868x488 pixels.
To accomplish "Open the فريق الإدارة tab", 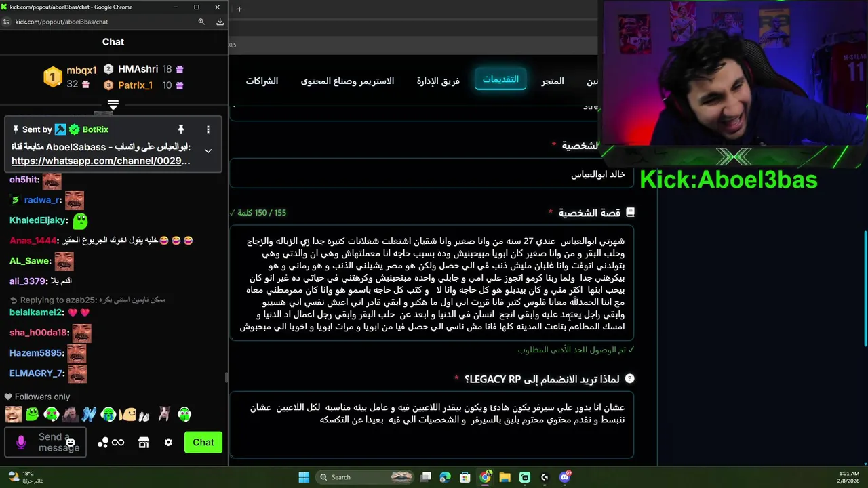I will (x=438, y=81).
